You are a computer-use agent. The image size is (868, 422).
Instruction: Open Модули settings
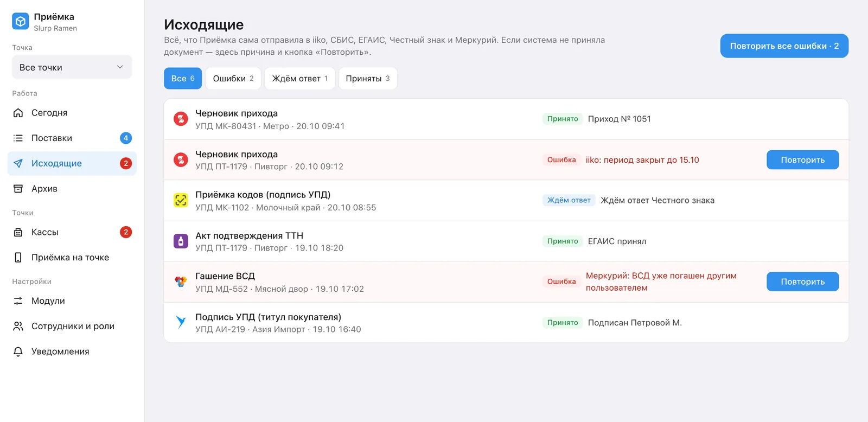pyautogui.click(x=72, y=300)
